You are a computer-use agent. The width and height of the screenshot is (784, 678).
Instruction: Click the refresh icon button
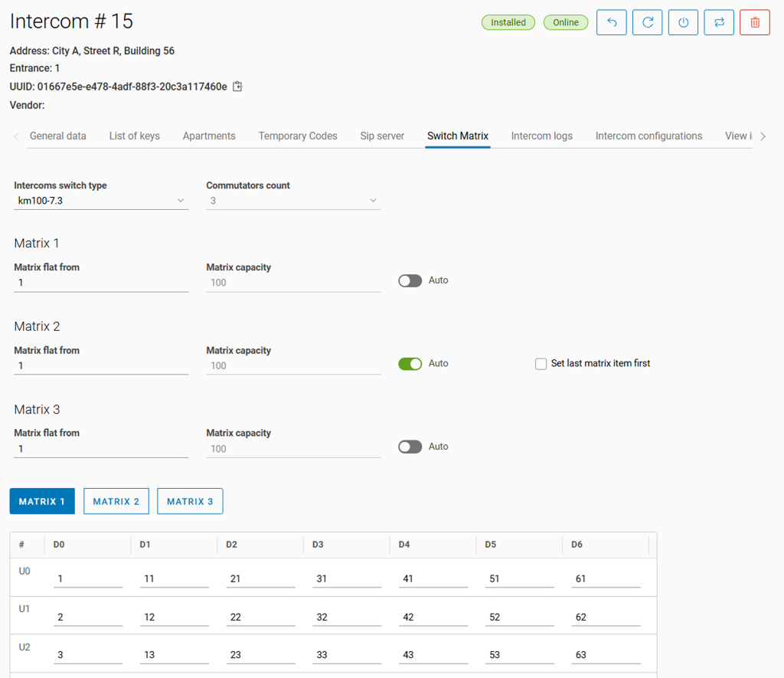pos(648,22)
